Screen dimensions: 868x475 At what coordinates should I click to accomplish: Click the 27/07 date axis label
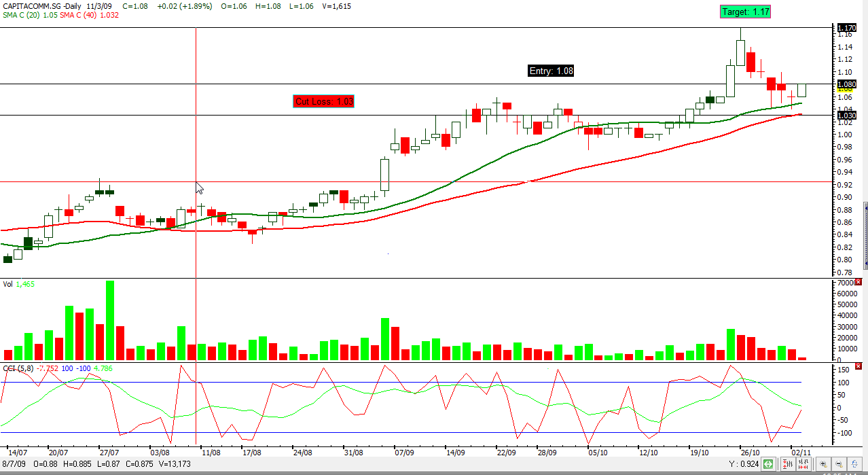109,451
